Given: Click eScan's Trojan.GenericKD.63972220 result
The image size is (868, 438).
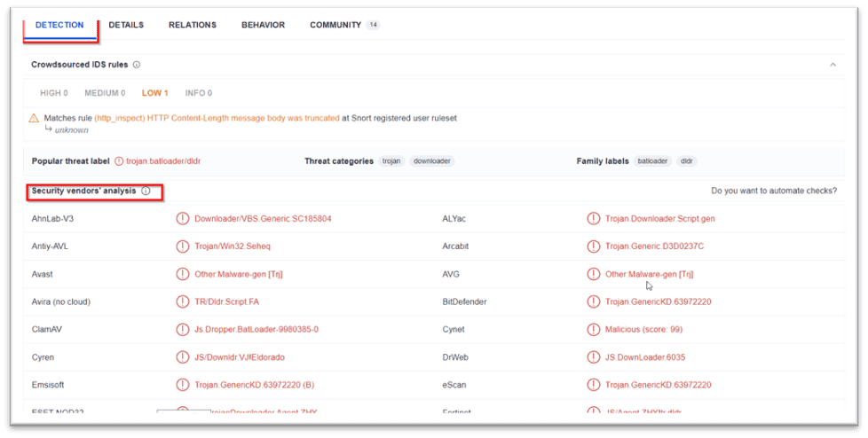Looking at the screenshot, I should [659, 384].
